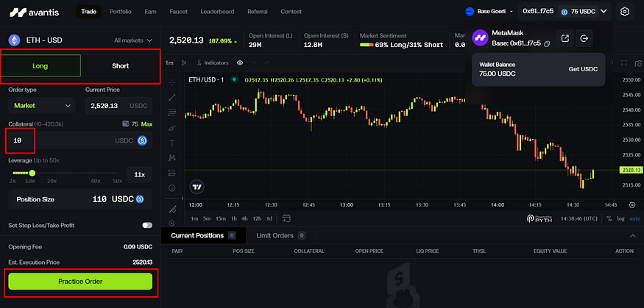Click the 20x mark on leverage slider
644x308 pixels.
pos(52,181)
